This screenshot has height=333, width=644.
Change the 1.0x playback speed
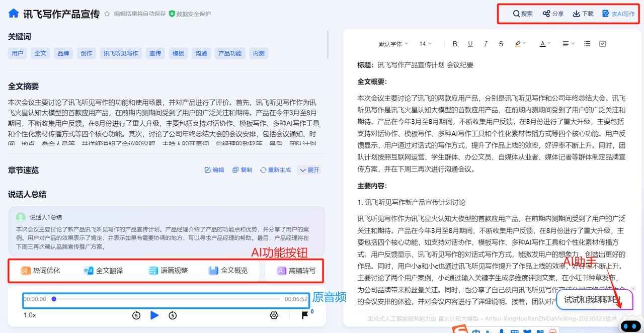30,315
